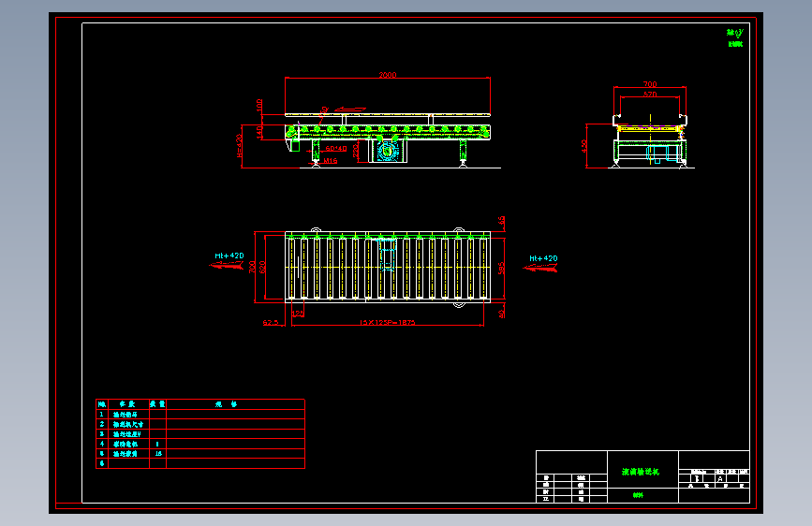Select row number 6 in parts table
Viewport: 812px width, 526px height.
102,463
